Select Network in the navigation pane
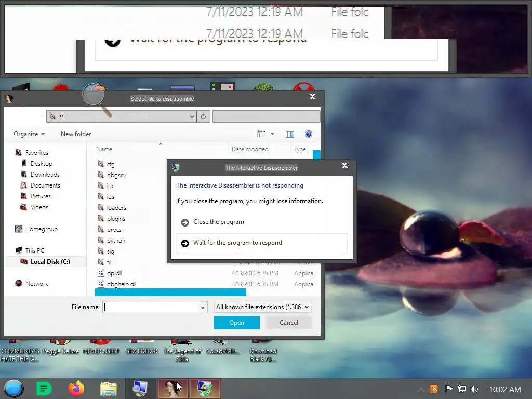Image resolution: width=532 pixels, height=399 pixels. coord(36,283)
